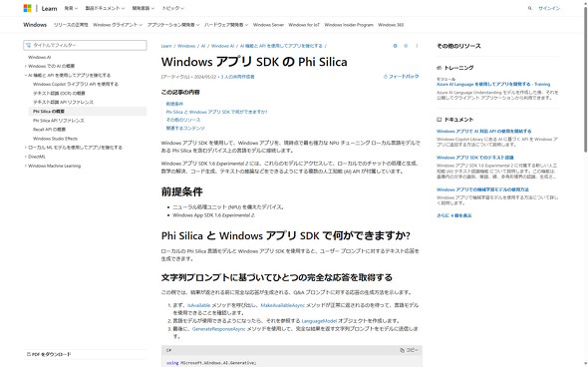Expand the DirectML tree node

pos(26,157)
